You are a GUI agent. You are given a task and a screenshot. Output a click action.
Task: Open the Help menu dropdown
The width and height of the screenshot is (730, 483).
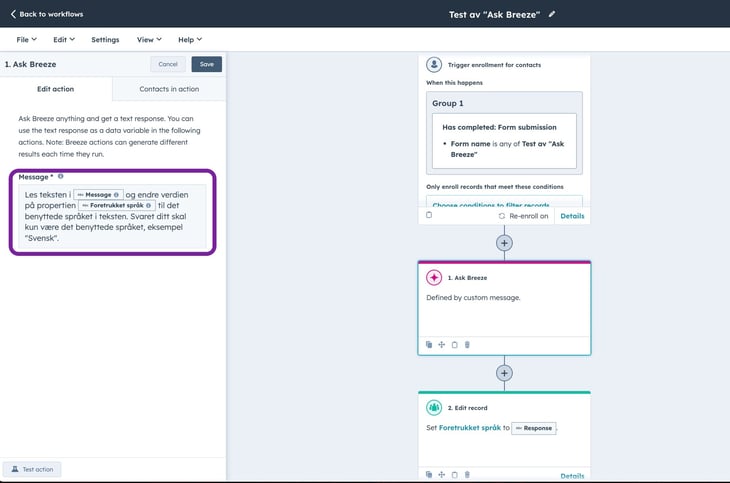point(190,40)
